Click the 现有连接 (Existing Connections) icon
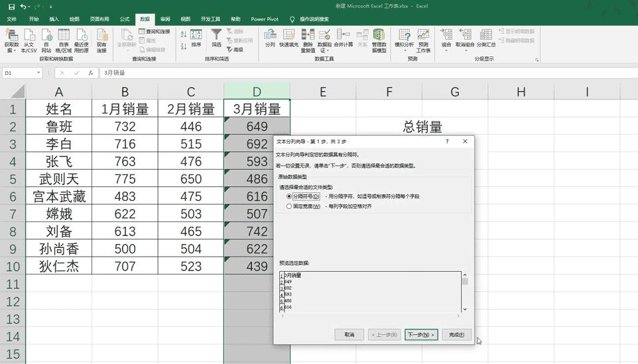The image size is (638, 364). click(x=101, y=40)
